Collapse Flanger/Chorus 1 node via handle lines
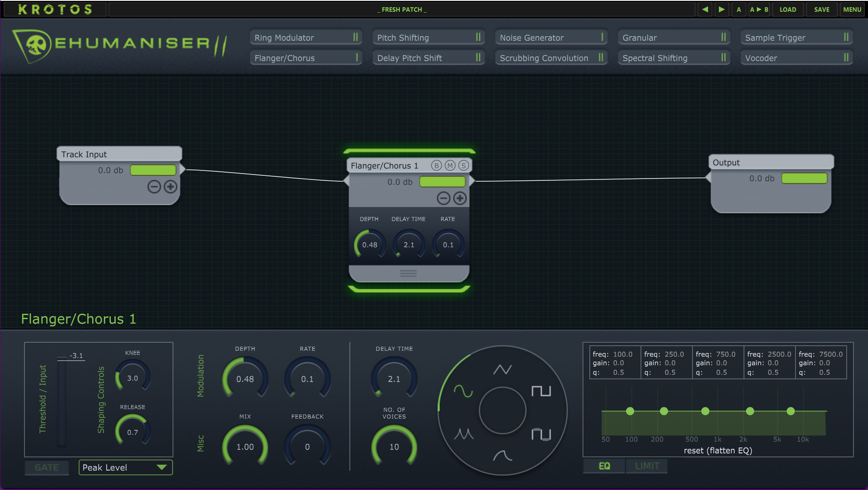Screen dimensions: 868x490 [408, 273]
